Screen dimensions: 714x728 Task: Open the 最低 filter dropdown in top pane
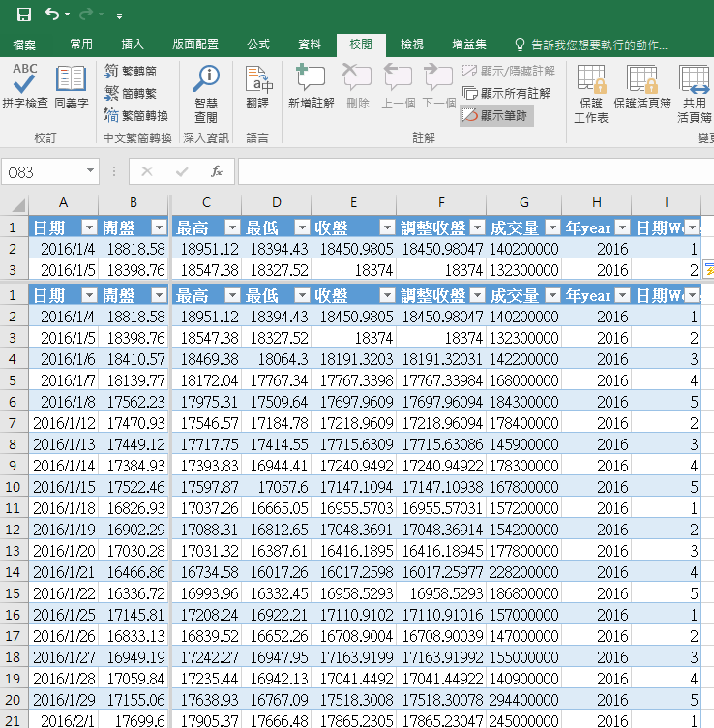coord(302,227)
